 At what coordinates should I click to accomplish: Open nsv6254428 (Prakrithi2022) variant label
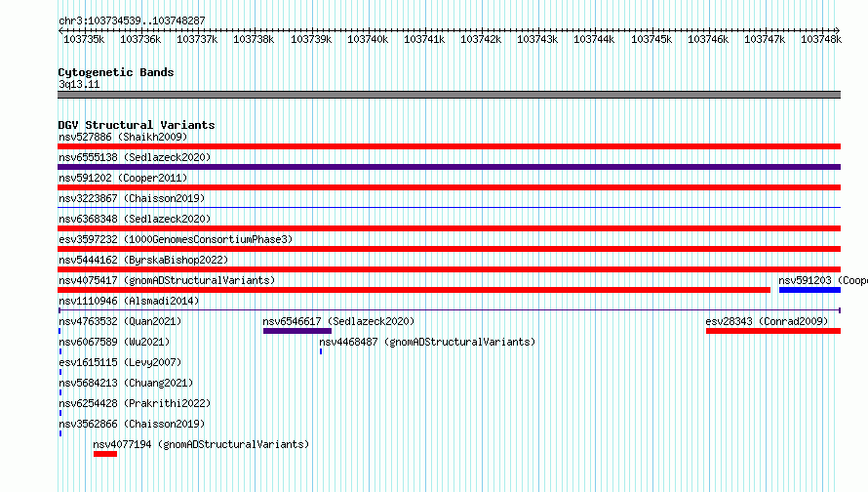[135, 403]
